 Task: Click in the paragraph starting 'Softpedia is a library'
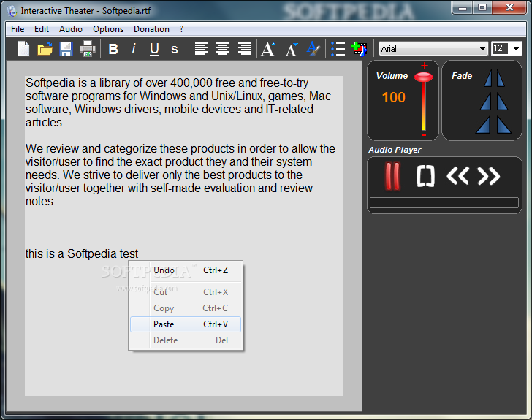pyautogui.click(x=178, y=102)
